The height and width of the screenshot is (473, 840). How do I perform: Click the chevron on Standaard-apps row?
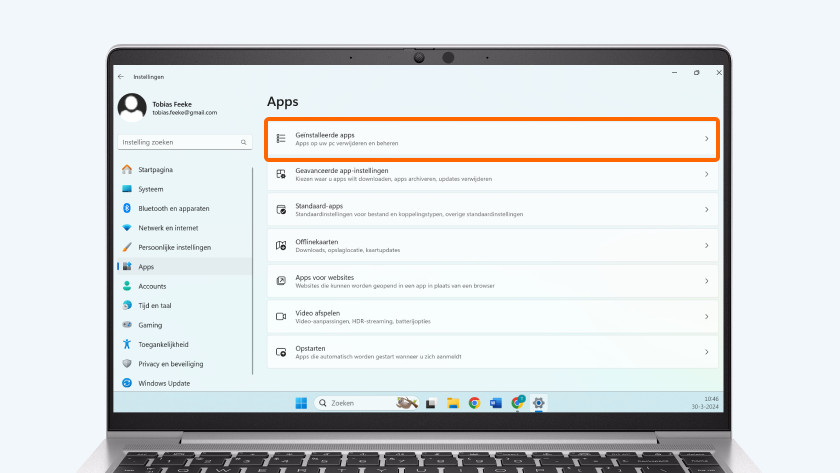coord(706,210)
